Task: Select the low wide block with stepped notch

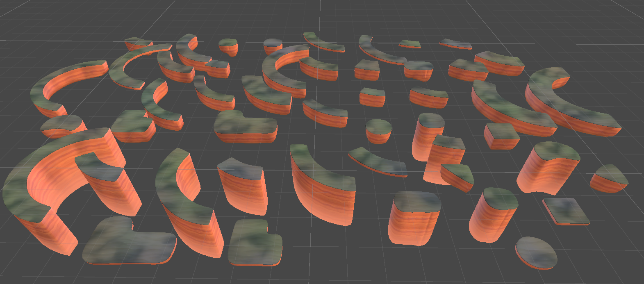Action: (x=246, y=127)
